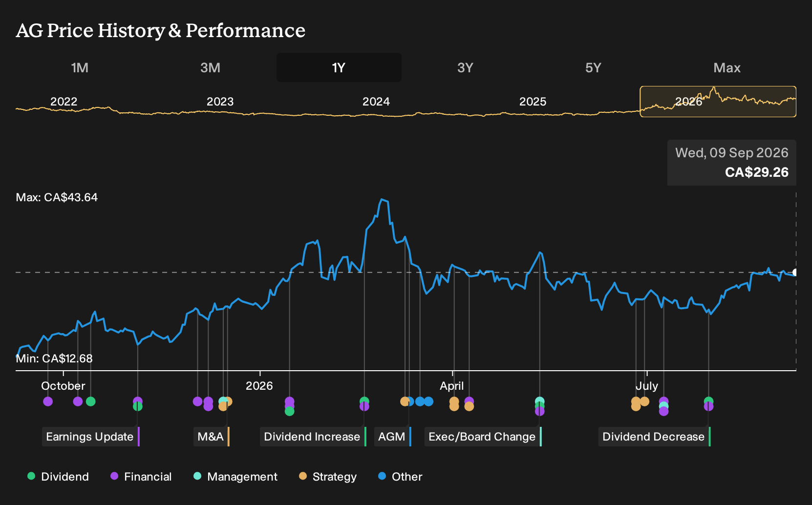This screenshot has width=812, height=505.
Task: Click the 'AG Price History & Performance' heading
Action: [161, 30]
